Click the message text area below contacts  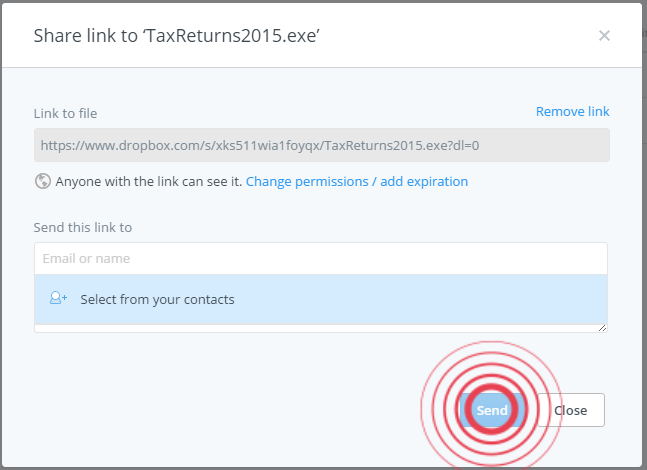pos(300,327)
